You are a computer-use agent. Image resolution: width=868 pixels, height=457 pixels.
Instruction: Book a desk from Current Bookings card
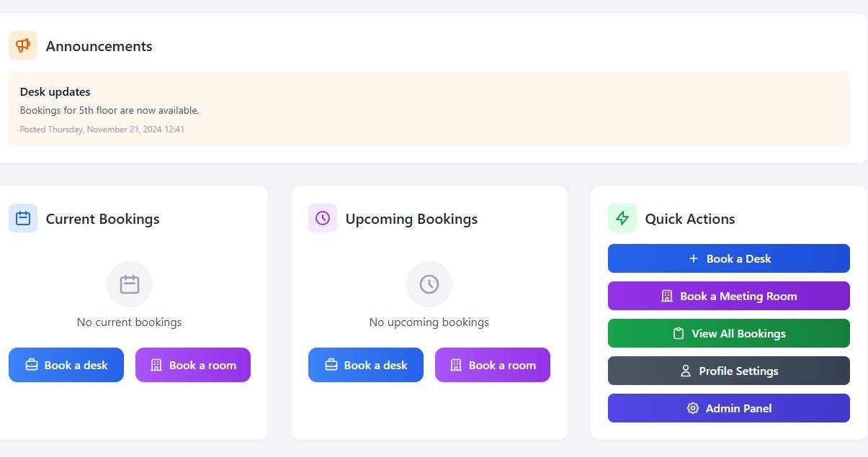point(66,365)
